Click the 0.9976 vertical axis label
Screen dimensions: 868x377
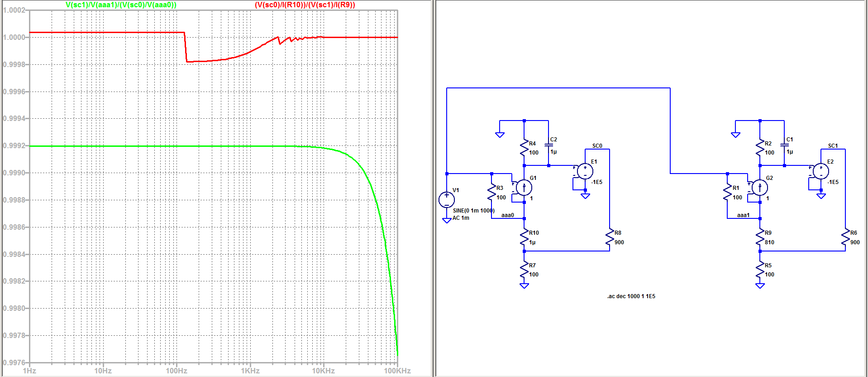coord(14,362)
